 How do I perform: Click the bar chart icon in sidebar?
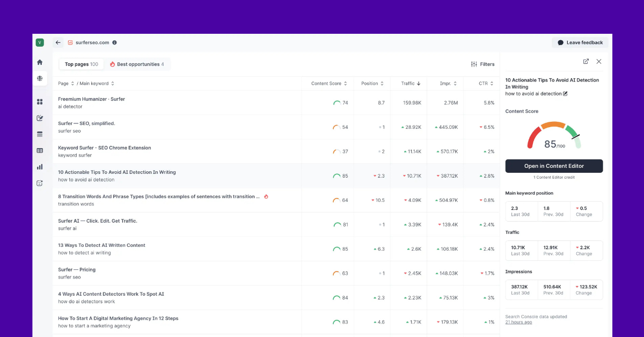point(40,167)
